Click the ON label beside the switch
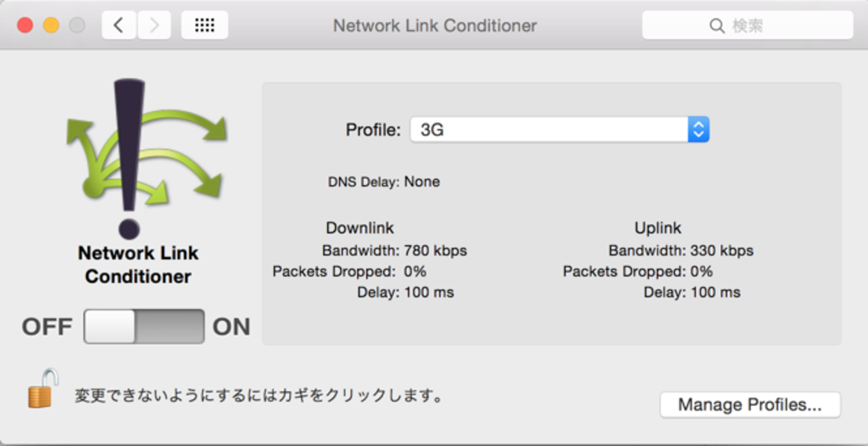The width and height of the screenshot is (868, 446). coord(231,327)
